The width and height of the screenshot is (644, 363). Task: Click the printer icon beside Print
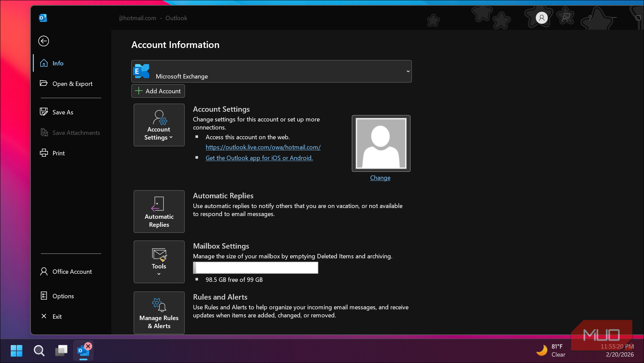[44, 153]
